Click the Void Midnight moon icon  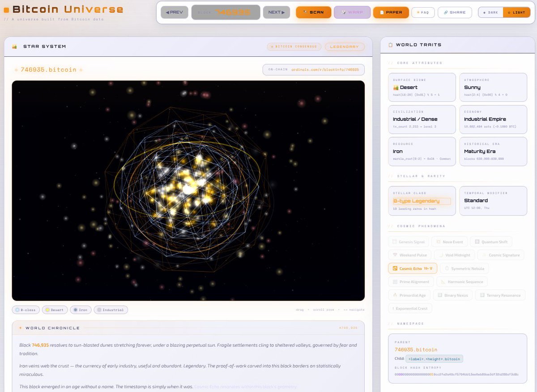(441, 255)
